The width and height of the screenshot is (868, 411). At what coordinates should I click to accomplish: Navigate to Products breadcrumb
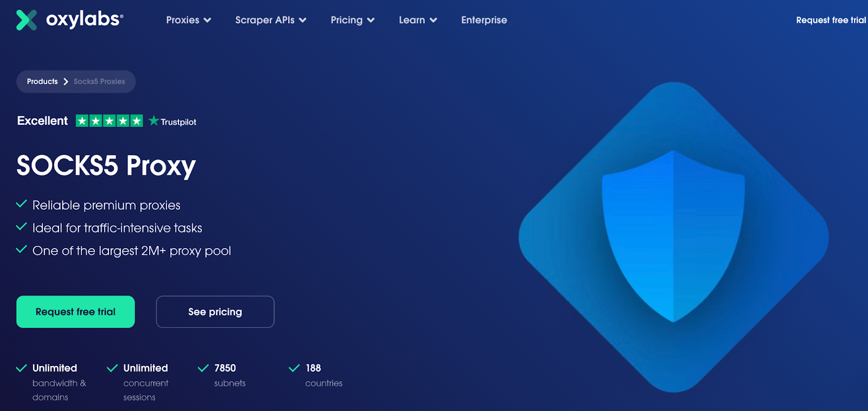click(42, 81)
